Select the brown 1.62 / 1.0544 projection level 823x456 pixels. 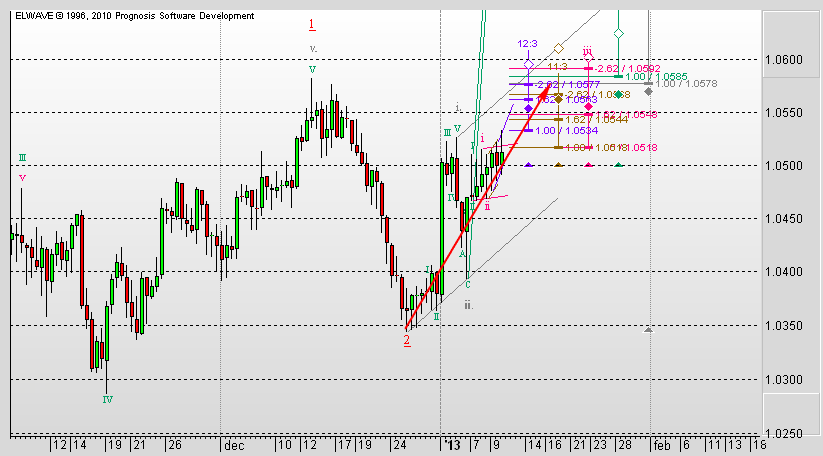tap(603, 119)
